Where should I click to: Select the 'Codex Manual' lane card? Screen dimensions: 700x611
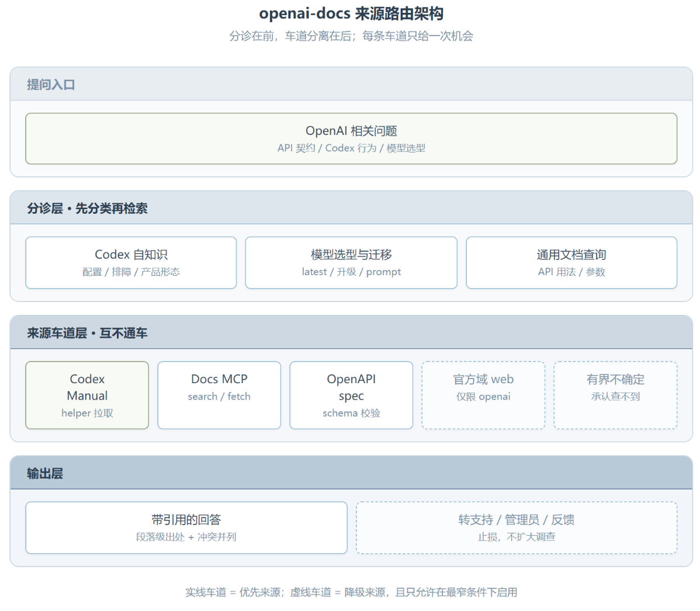coord(87,395)
